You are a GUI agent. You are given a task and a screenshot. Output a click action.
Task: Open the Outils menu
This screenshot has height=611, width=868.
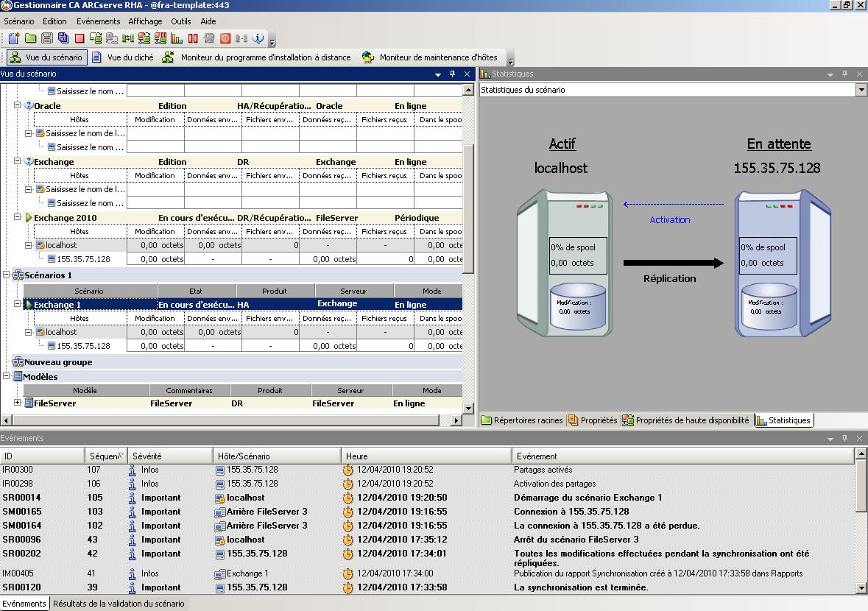click(x=180, y=21)
